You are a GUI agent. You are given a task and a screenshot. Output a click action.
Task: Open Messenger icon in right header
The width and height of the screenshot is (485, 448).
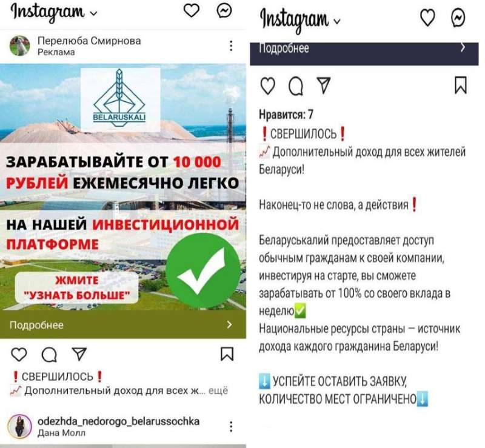pos(458,18)
